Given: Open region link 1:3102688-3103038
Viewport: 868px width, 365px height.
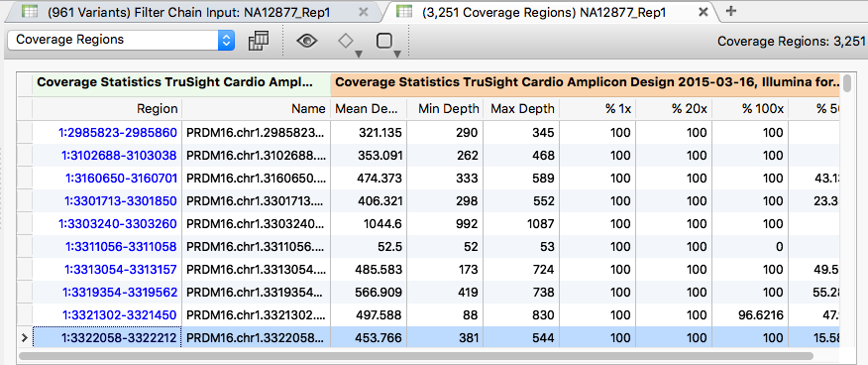Looking at the screenshot, I should click(118, 156).
